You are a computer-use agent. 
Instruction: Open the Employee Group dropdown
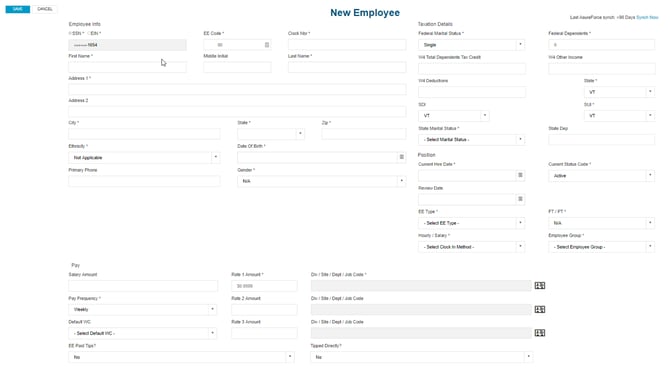tap(601, 247)
